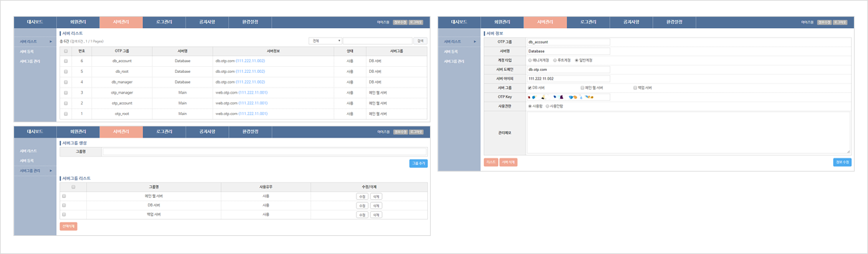Open 로그관리 tab above the 서버 정보 form

tap(588, 22)
